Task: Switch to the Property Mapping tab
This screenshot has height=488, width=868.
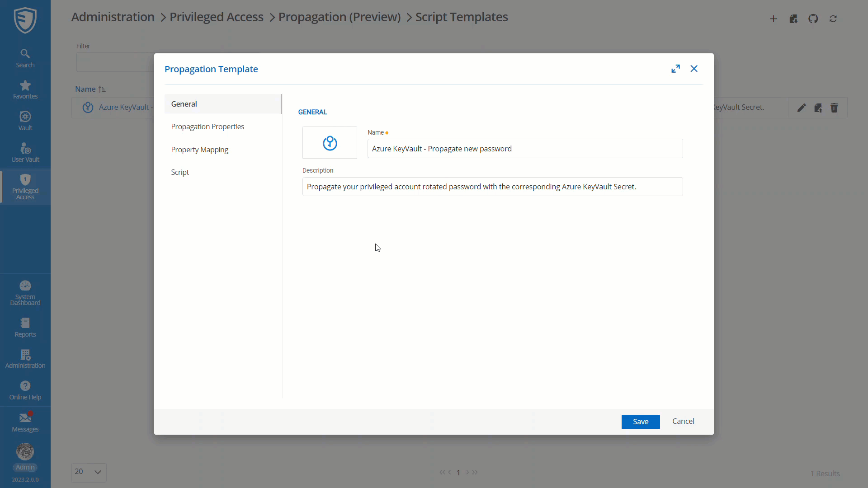Action: pyautogui.click(x=199, y=150)
